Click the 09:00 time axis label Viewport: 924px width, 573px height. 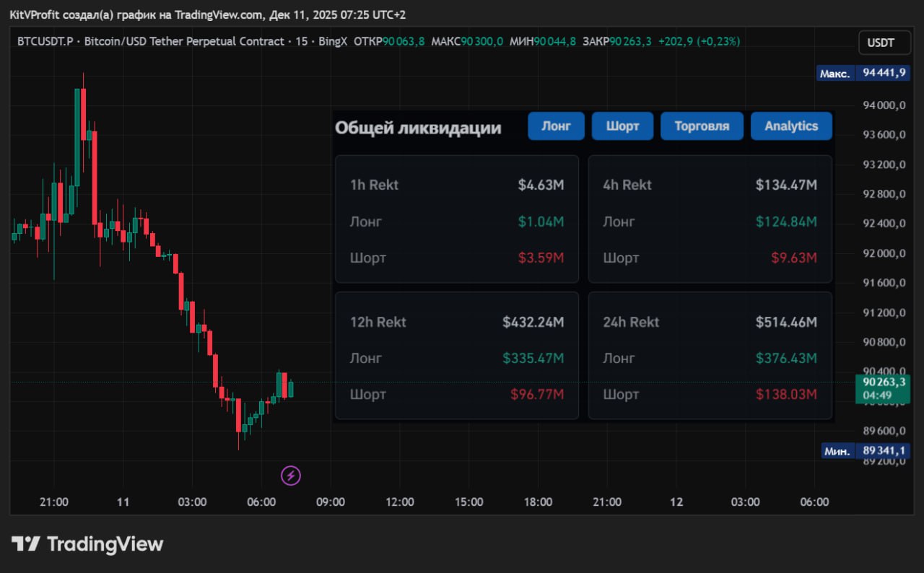[x=330, y=502]
